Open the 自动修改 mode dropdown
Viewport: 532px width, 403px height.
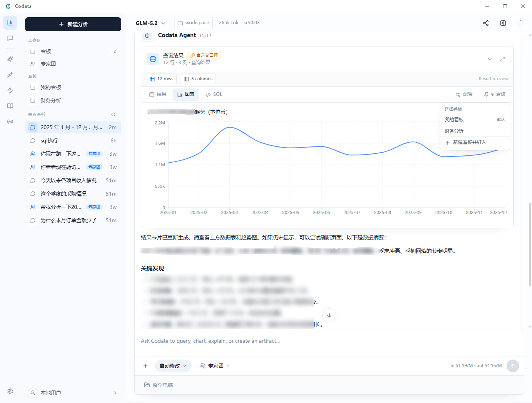click(173, 366)
